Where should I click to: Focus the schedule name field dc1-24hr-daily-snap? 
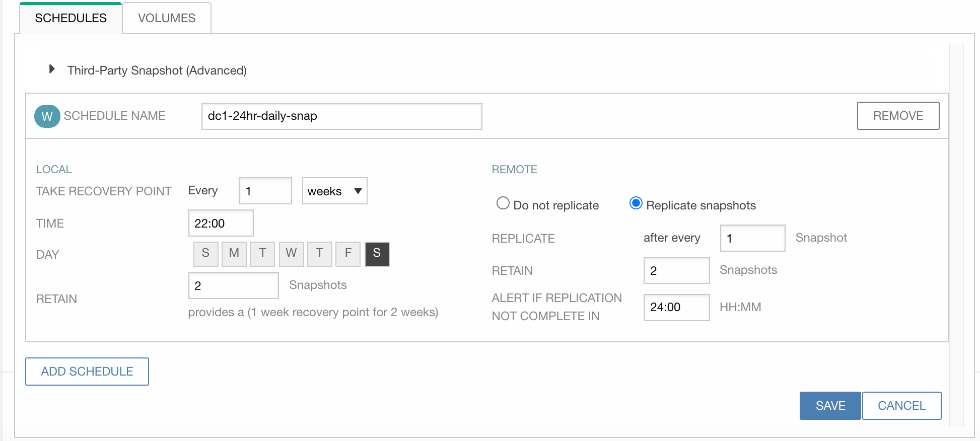pos(341,116)
